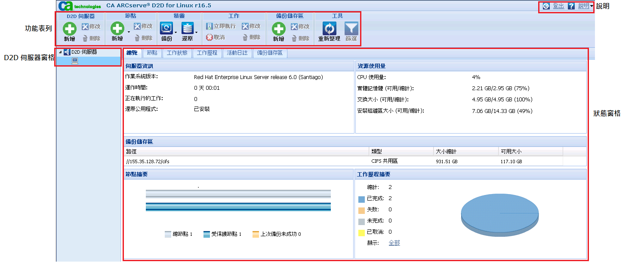644x262 pixels.
Task: Switch to the 工作歷程 tab
Action: (207, 53)
